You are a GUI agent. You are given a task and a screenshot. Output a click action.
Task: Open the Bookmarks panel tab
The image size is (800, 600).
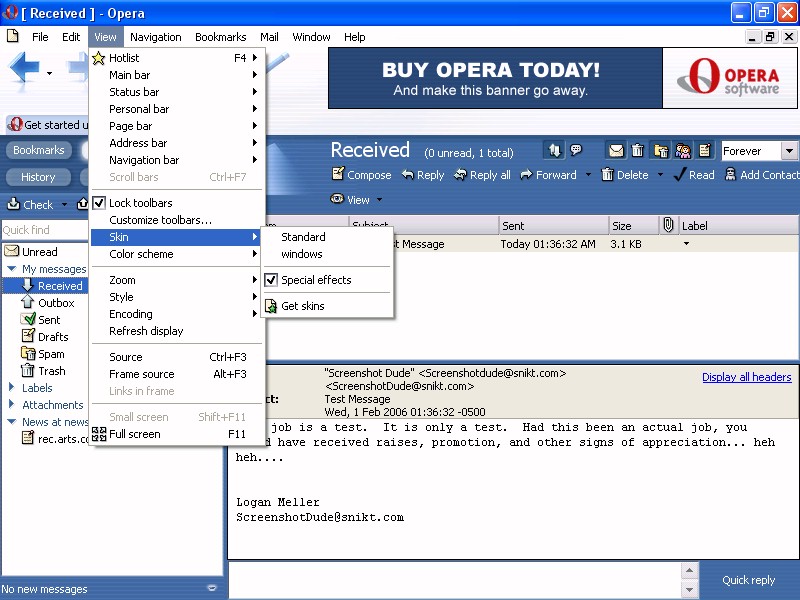coord(38,150)
